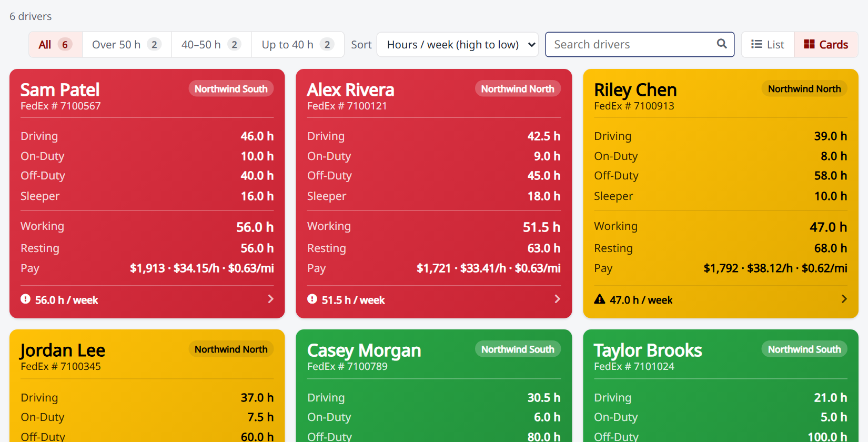Click warning triangle beside 47.0 h / week
Image resolution: width=868 pixels, height=442 pixels.
tap(599, 299)
